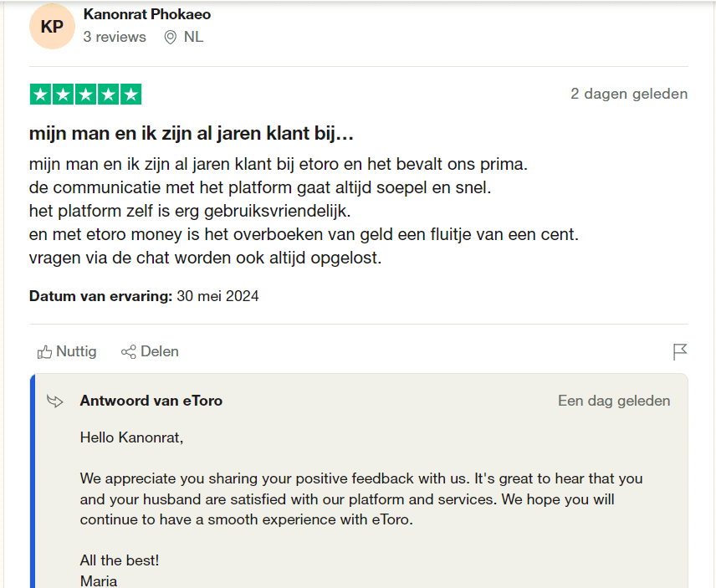Report the review with the flag icon
The width and height of the screenshot is (716, 588).
680,352
